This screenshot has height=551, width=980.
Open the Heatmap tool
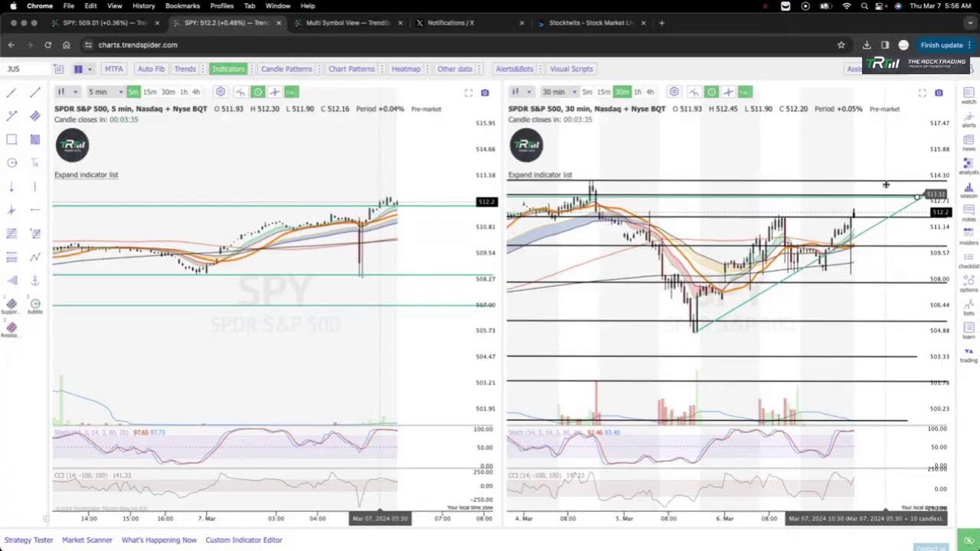click(x=406, y=69)
